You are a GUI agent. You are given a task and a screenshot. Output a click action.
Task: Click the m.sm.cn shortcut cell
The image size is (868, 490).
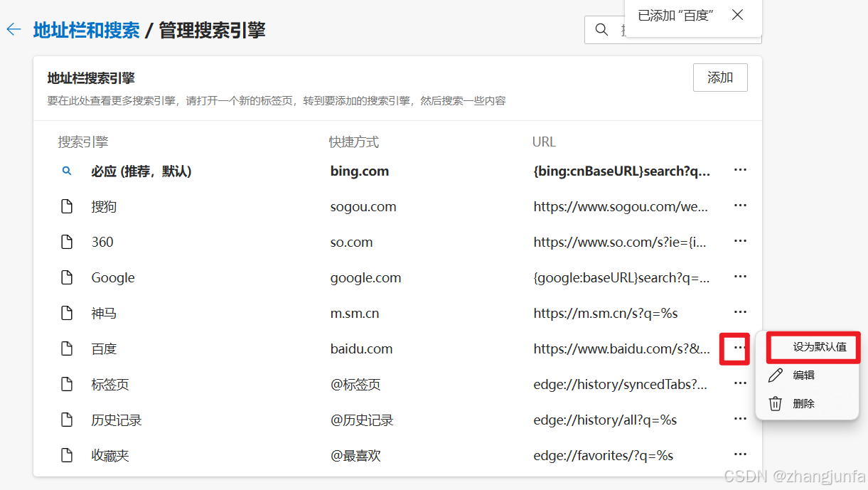[355, 314]
